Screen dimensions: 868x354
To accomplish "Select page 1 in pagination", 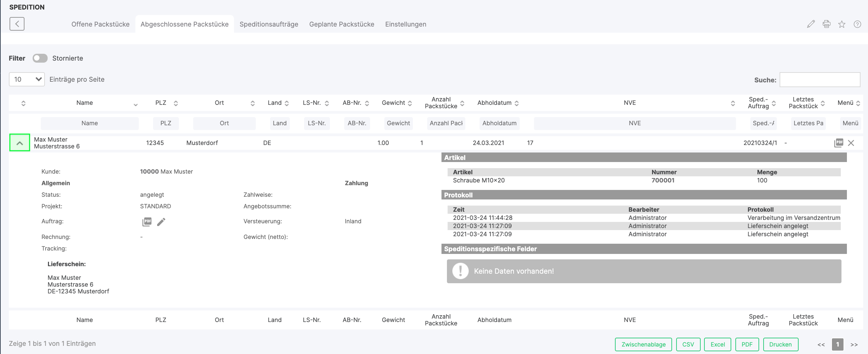I will (x=837, y=344).
